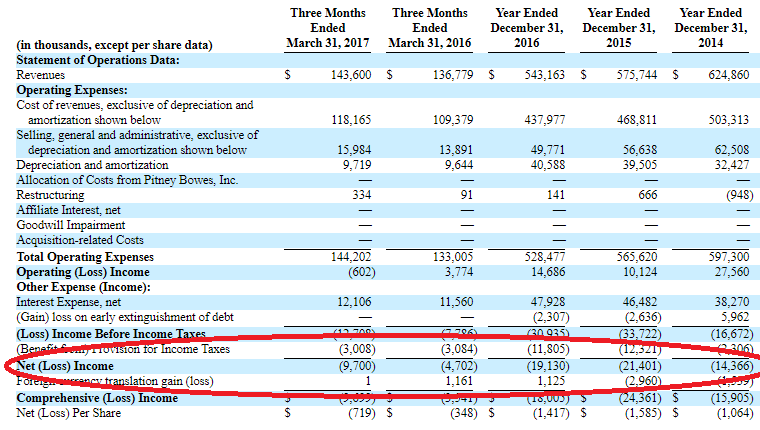The image size is (760, 430).
Task: Select revenues value 543,163
Action: coord(545,75)
